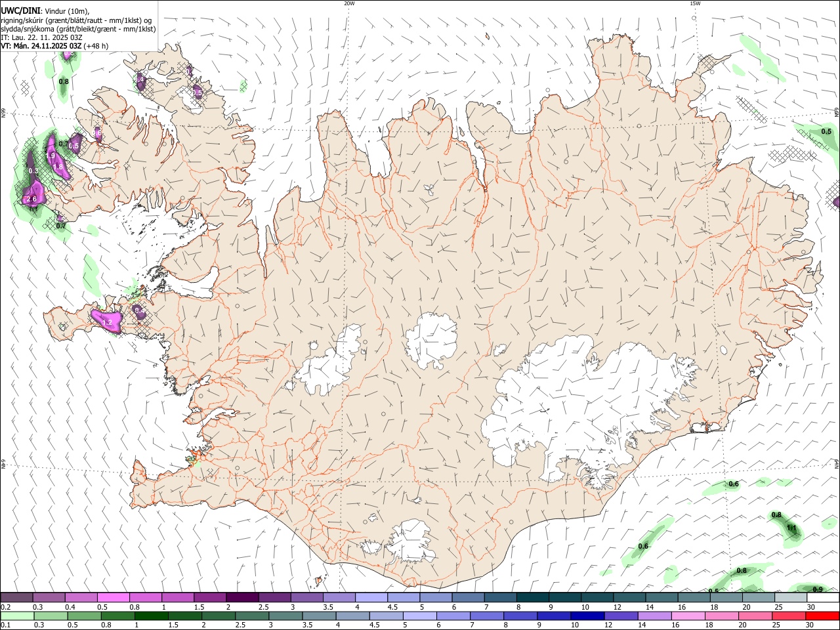Viewport: 840px width, 630px height.
Task: Select the pale green 0.1 rain legend swatch
Action: click(16, 616)
